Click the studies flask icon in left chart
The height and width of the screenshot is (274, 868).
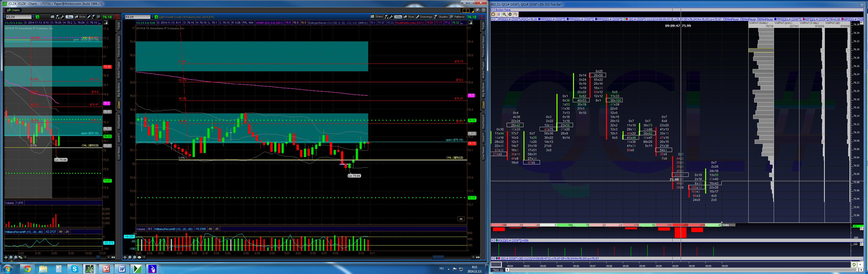pyautogui.click(x=94, y=17)
